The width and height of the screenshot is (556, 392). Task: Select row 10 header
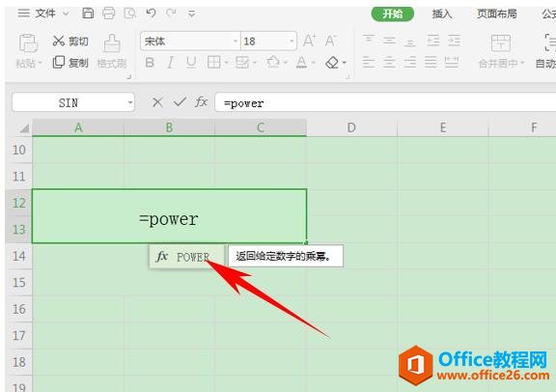pos(18,150)
